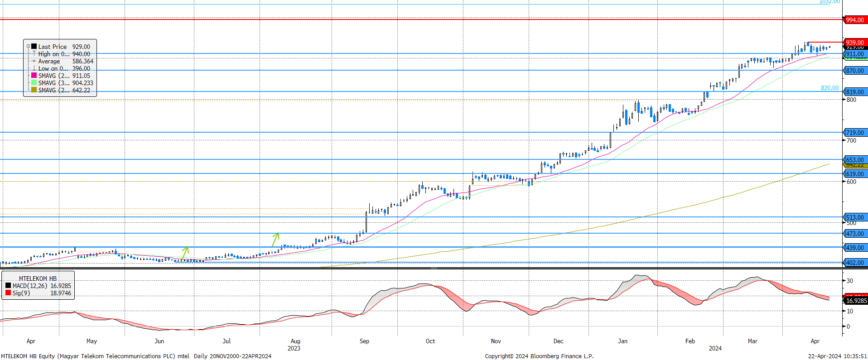Click the 22-Apr-2024 timestamp in footer
This screenshot has height=360, width=868.
pos(838,356)
